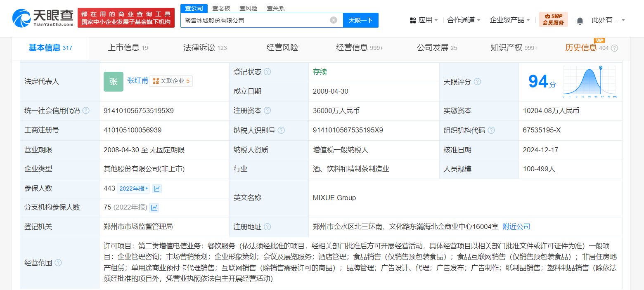Click the TianYanCha logo

[x=43, y=18]
